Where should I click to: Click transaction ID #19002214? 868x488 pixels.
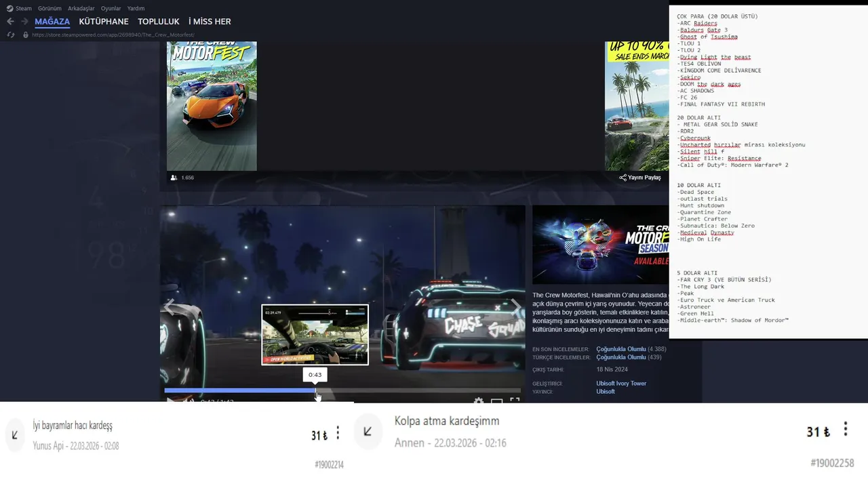(x=329, y=465)
